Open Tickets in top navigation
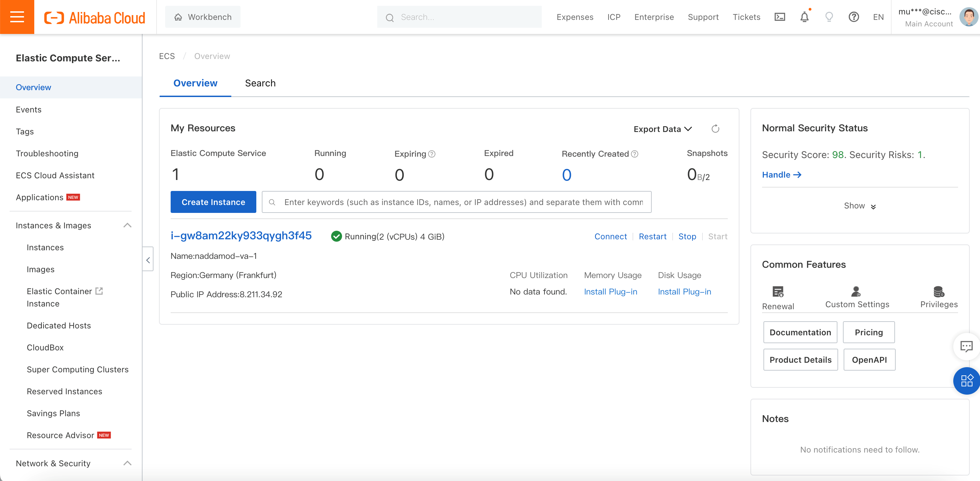 [746, 17]
